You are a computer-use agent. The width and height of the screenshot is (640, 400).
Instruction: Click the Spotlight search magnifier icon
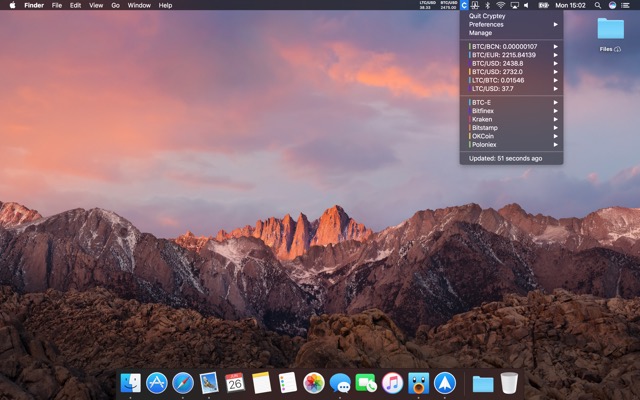coord(599,5)
